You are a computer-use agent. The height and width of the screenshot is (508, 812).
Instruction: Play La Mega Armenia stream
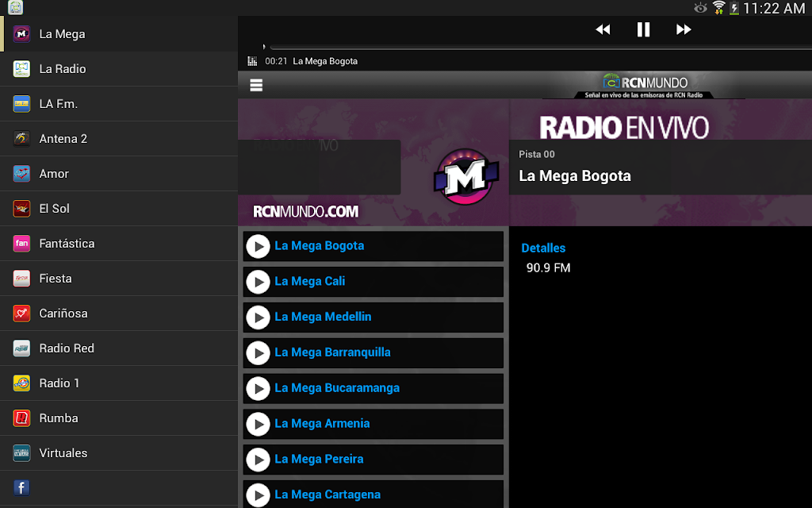click(258, 424)
